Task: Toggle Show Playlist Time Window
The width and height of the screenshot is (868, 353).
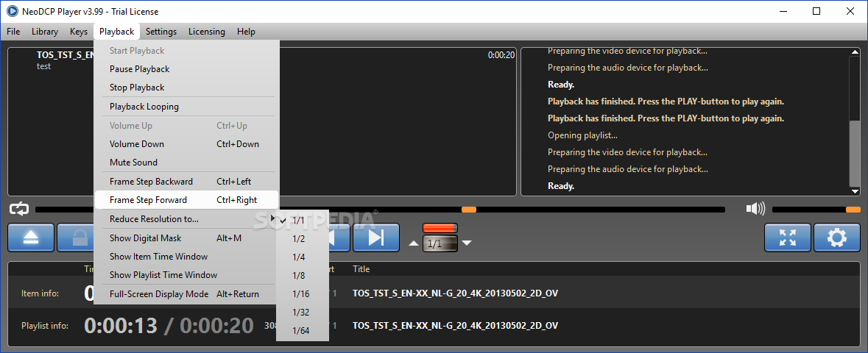Action: click(186, 275)
